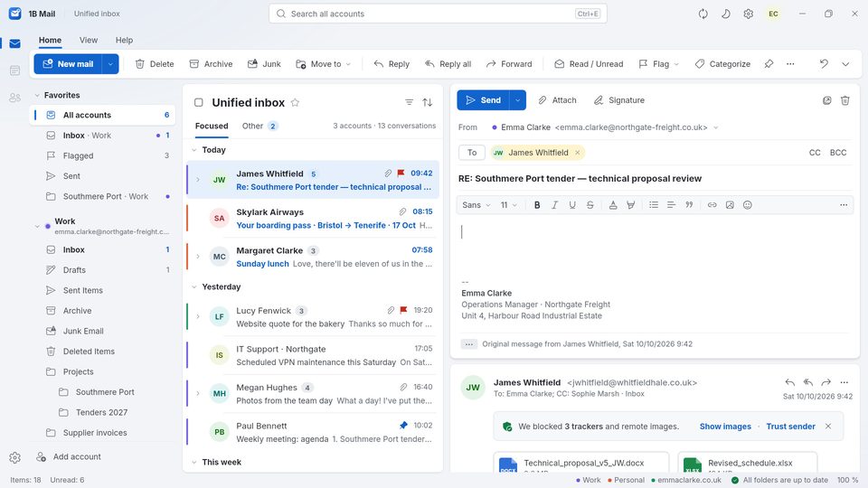This screenshot has height=488, width=868.
Task: Open the Technical_proposal_v5_JW.docx attachment
Action: [x=581, y=463]
